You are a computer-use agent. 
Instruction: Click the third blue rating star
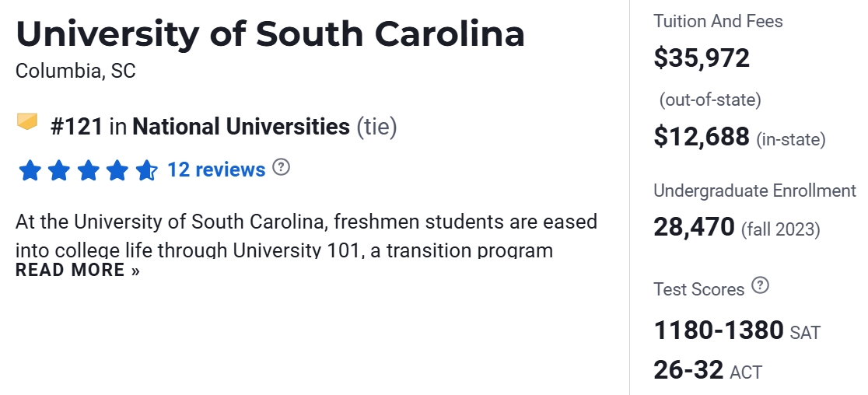(x=88, y=170)
